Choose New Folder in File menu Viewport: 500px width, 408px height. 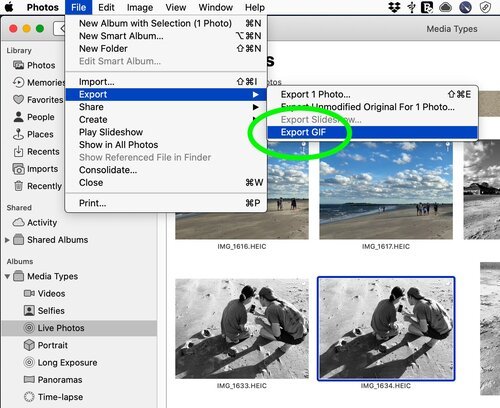[166, 49]
